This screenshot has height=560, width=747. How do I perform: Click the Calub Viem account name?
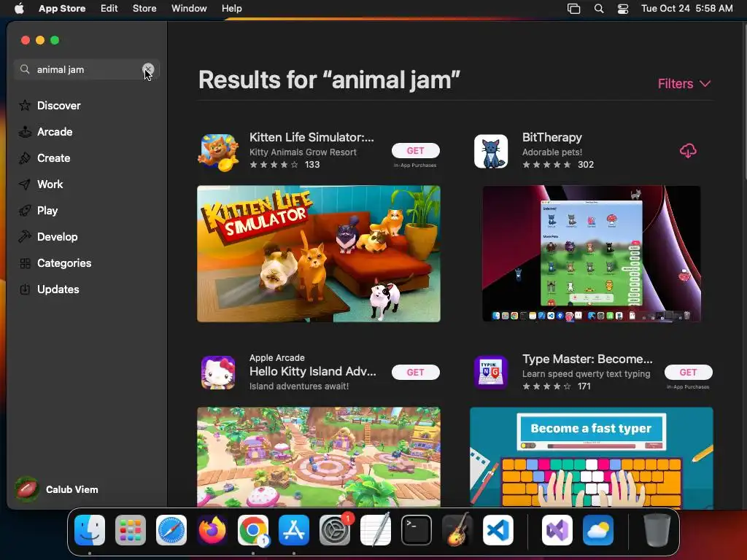[72, 489]
